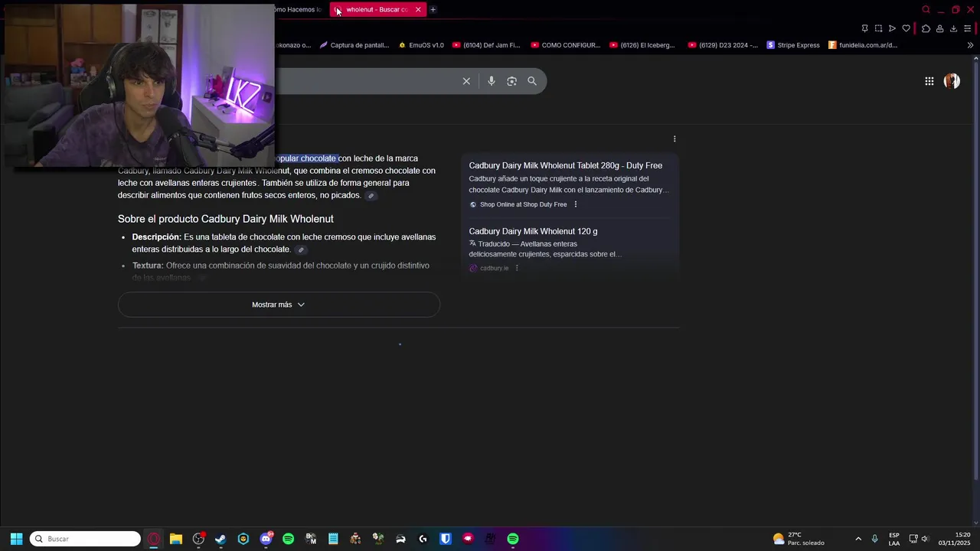Click the Opera pinboards pin icon

864,28
